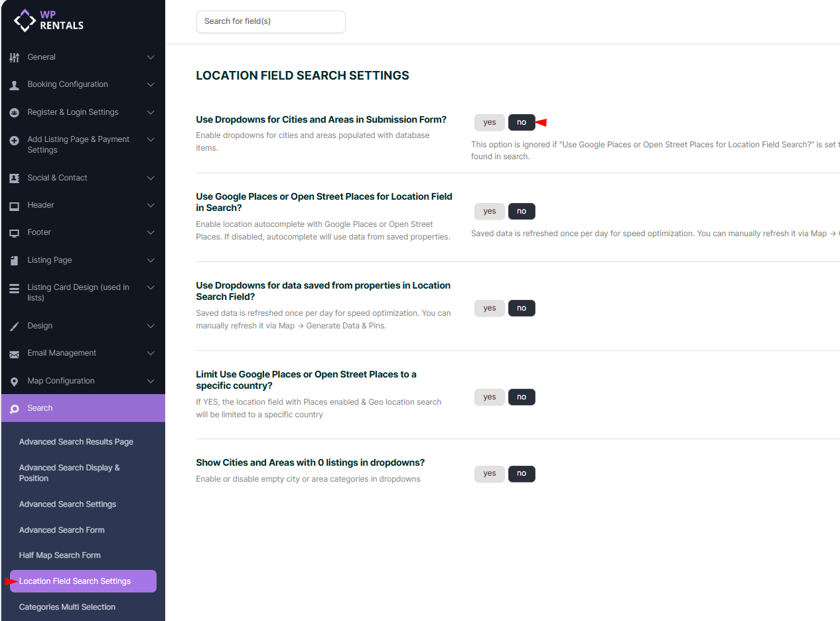Click the WP Rentals logo
Image resolution: width=840 pixels, height=621 pixels.
(x=49, y=21)
